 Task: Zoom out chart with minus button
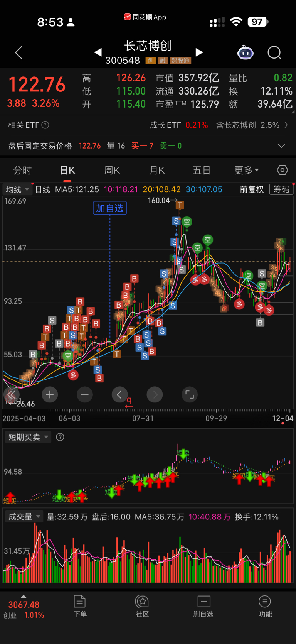85,394
